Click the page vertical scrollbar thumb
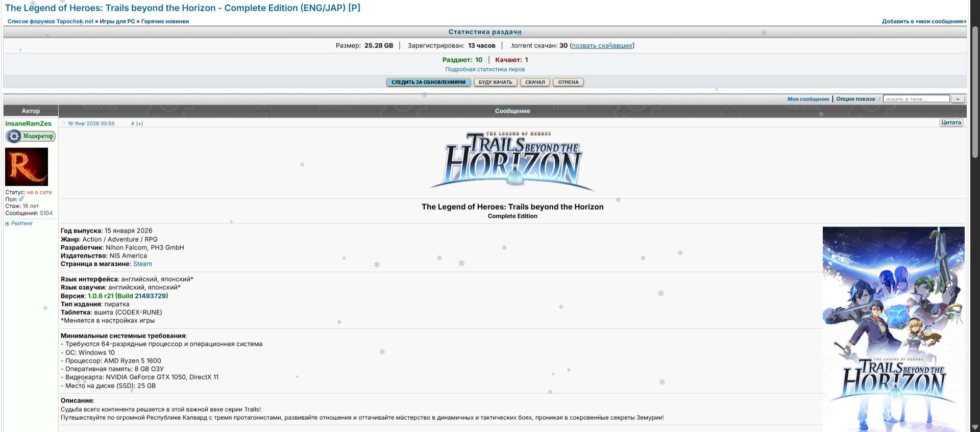The height and width of the screenshot is (432, 980). click(x=975, y=92)
